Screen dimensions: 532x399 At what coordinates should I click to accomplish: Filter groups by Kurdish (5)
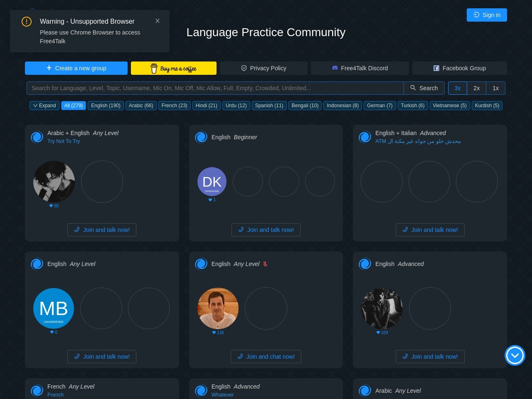pos(487,106)
